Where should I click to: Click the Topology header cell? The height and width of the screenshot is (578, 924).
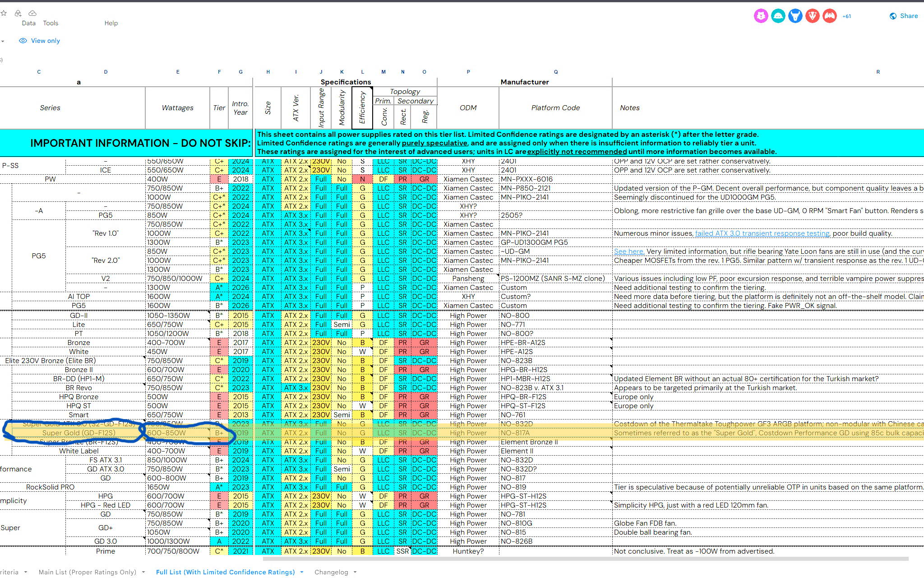[x=405, y=92]
